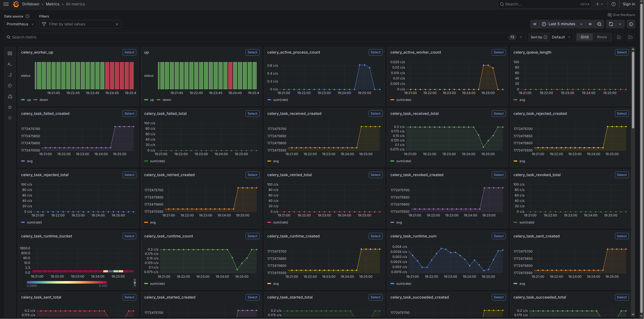Sort metrics reverse-alphabetically with the _Z icon
The height and width of the screenshot is (319, 644).
click(x=10, y=75)
